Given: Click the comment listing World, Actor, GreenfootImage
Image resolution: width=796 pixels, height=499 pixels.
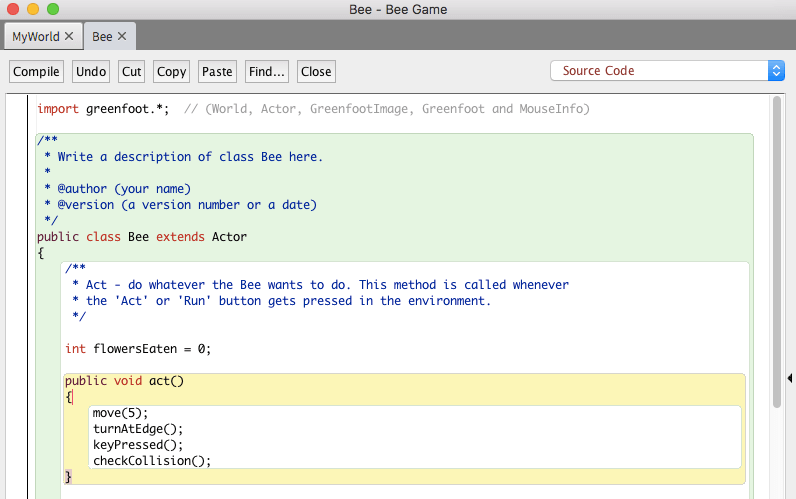Looking at the screenshot, I should (x=387, y=109).
